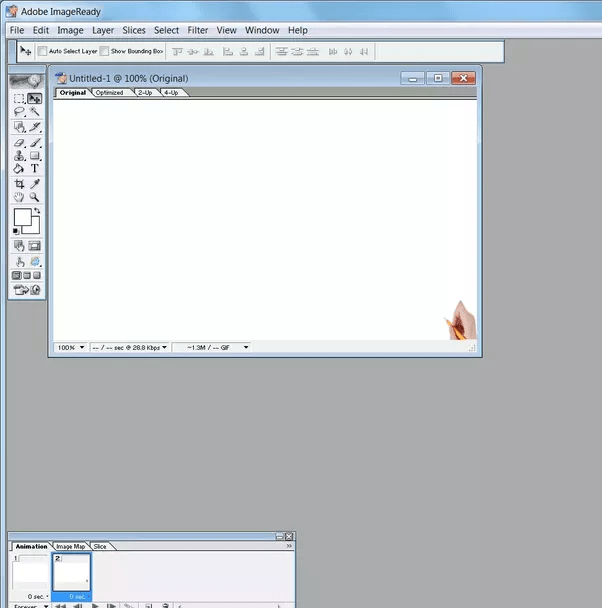Viewport: 602px width, 608px height.
Task: Switch to full screen with menu bar
Action: pyautogui.click(x=27, y=276)
